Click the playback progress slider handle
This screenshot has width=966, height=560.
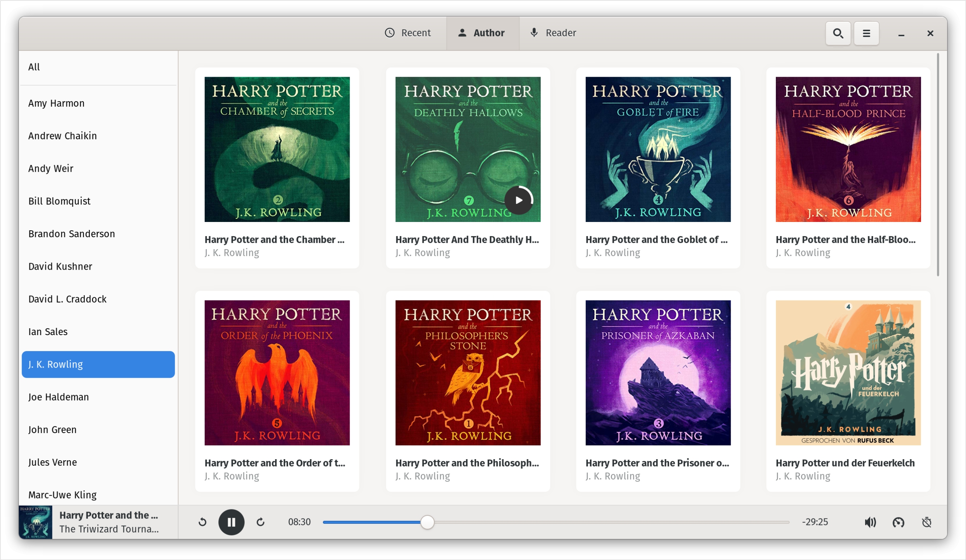(427, 522)
